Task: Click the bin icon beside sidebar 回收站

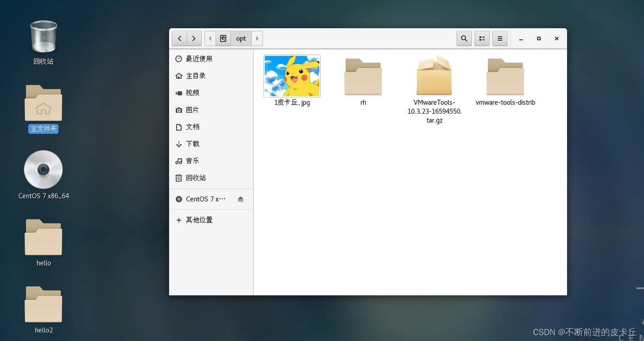Action: [x=179, y=178]
